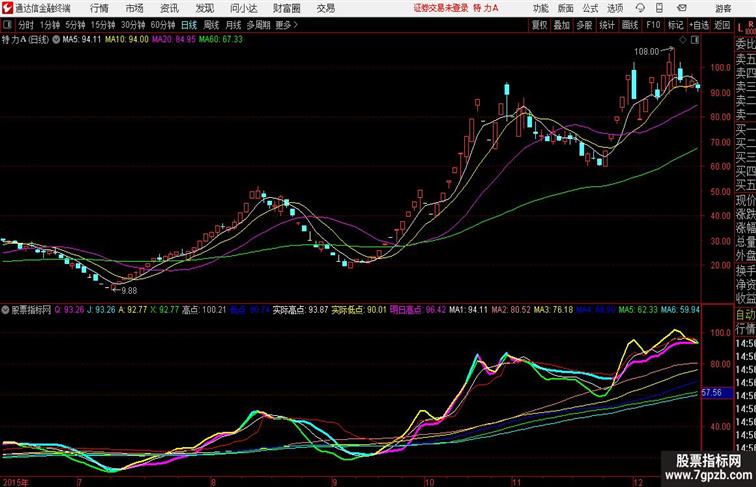Click the 证券交易未登录 login status link

(441, 8)
